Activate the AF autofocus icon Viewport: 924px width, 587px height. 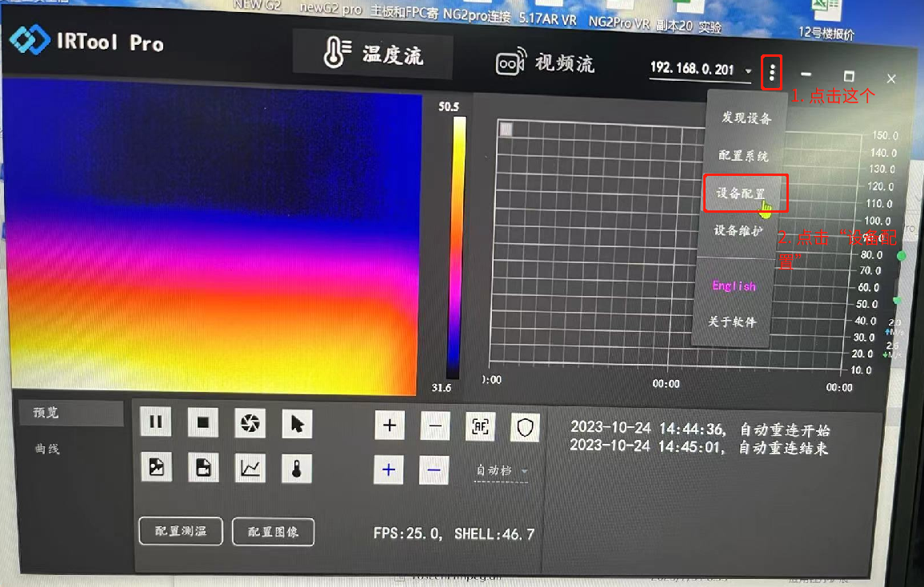tap(480, 426)
